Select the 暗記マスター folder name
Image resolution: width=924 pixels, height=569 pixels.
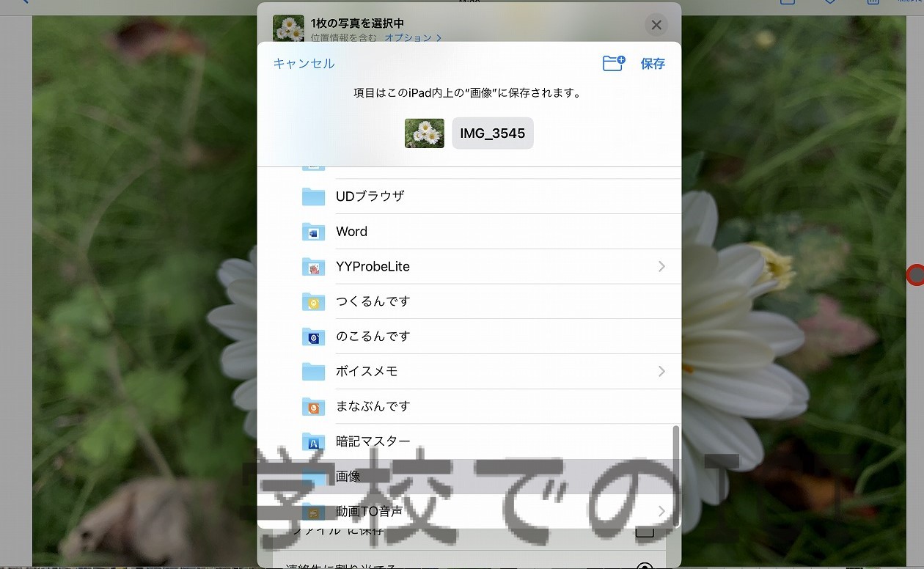[373, 441]
